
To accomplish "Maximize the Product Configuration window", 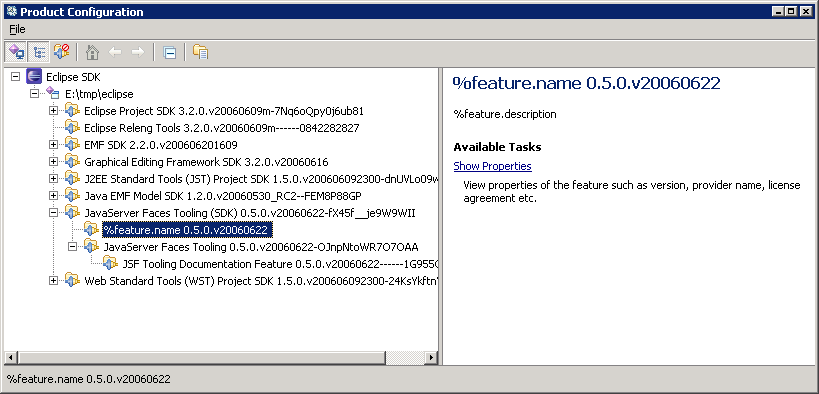I will click(792, 11).
